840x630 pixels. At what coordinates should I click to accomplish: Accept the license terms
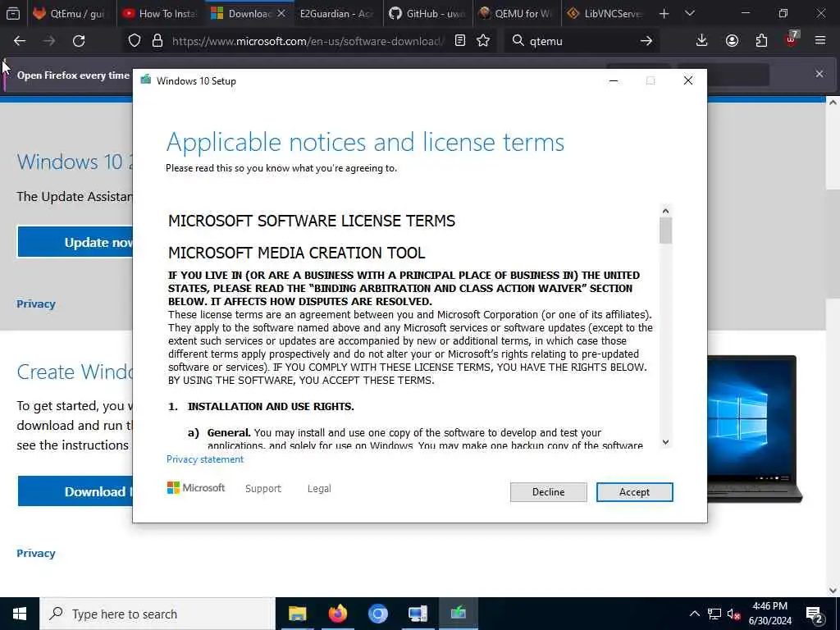pos(634,492)
